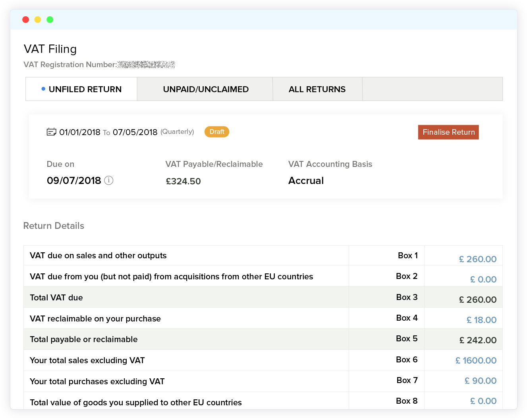
Task: Select the VAT reclaimable on your purchase row
Action: [263, 318]
